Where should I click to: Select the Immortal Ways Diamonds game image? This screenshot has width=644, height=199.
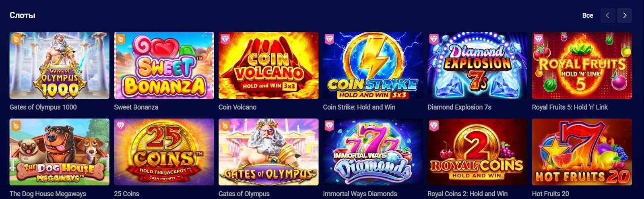click(373, 152)
